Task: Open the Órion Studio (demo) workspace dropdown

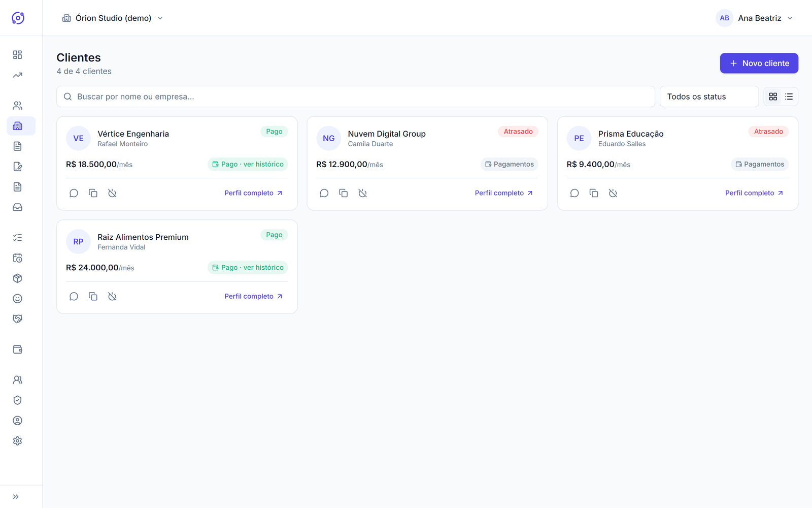Action: point(113,18)
